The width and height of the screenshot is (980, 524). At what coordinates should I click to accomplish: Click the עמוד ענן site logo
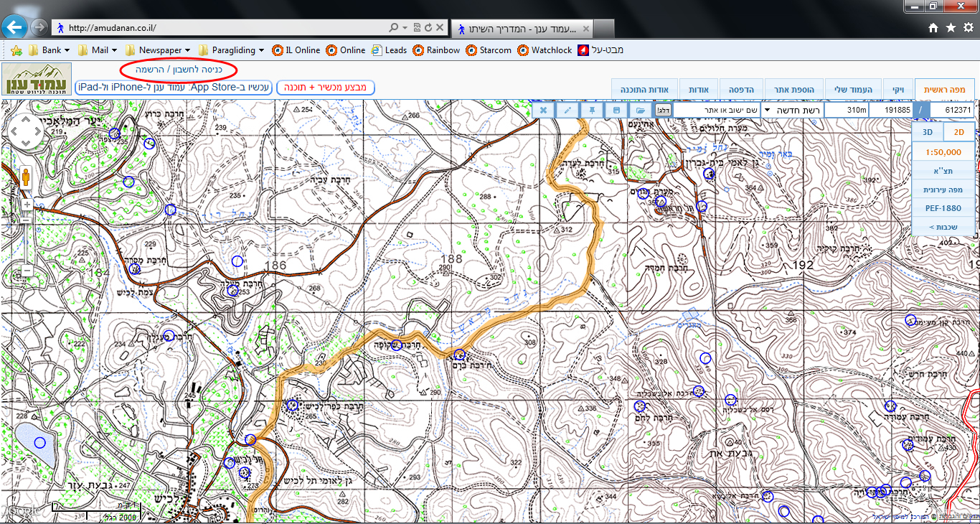click(37, 79)
